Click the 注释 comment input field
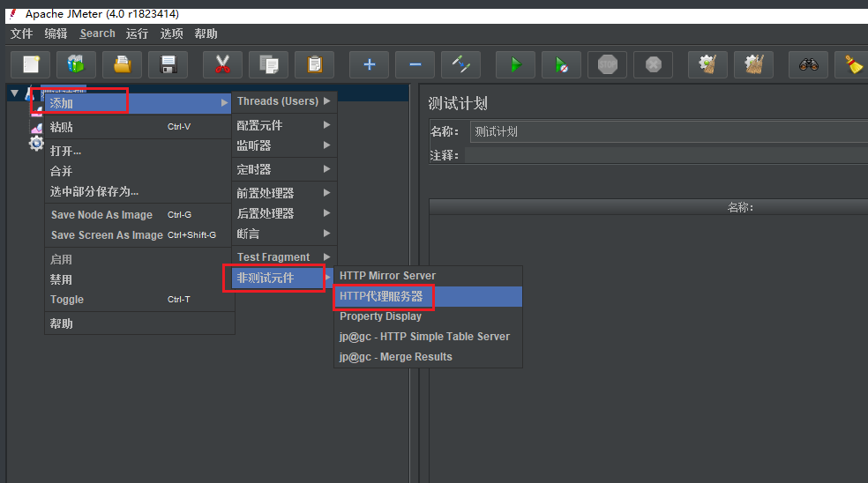The width and height of the screenshot is (868, 483). (666, 155)
